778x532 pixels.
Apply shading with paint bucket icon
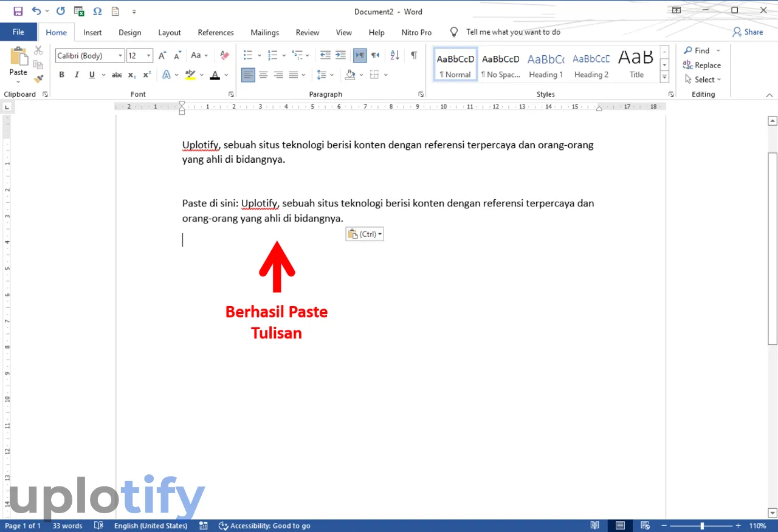pos(350,75)
